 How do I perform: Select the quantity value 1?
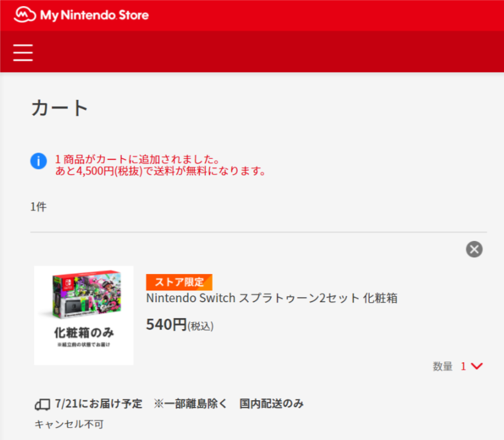(463, 366)
